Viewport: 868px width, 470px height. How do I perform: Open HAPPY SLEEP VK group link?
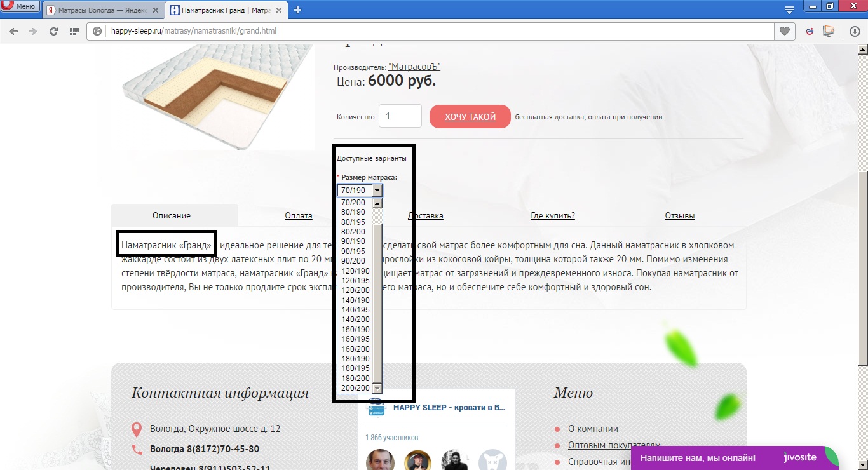click(449, 408)
